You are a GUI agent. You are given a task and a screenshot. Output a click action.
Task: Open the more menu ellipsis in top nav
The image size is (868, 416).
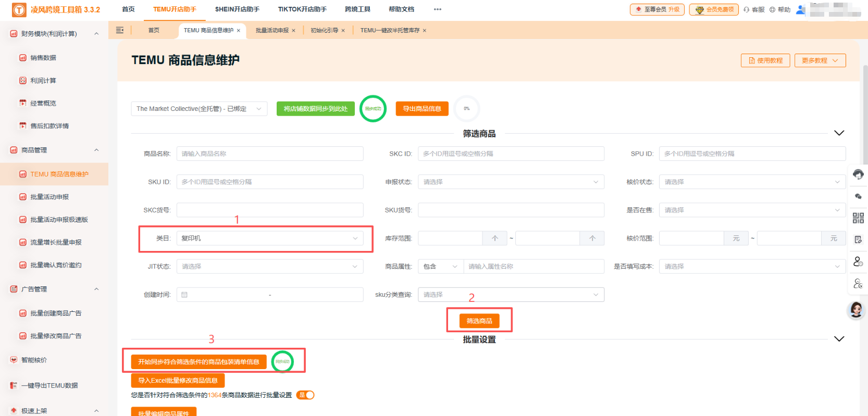(x=438, y=9)
